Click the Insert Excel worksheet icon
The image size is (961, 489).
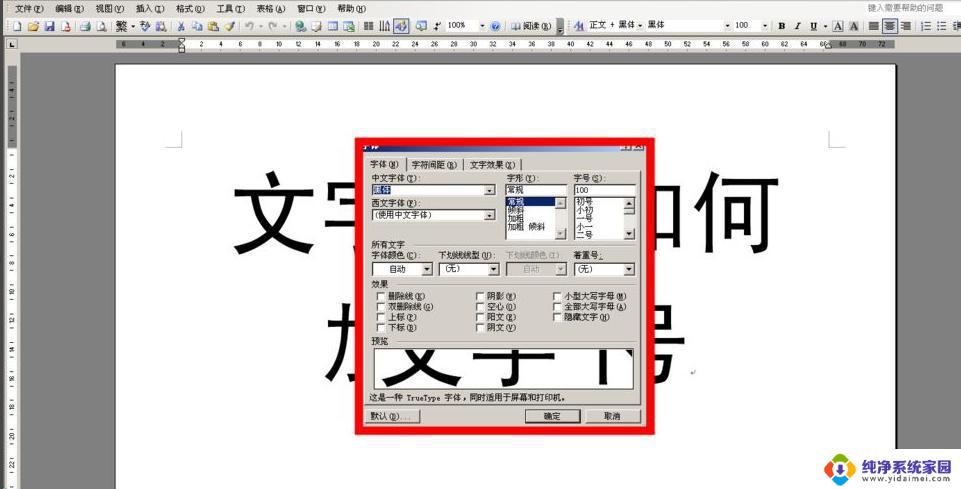[348, 26]
